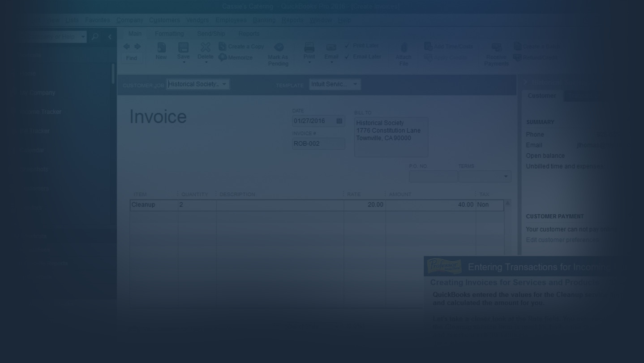Expand the Delete dropdown arrow
The width and height of the screenshot is (644, 363).
[206, 62]
